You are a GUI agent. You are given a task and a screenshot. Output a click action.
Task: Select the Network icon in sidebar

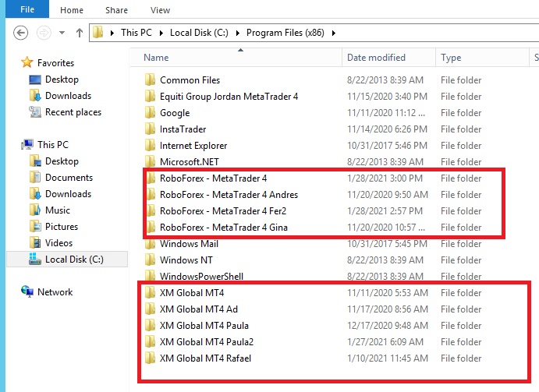tap(28, 292)
